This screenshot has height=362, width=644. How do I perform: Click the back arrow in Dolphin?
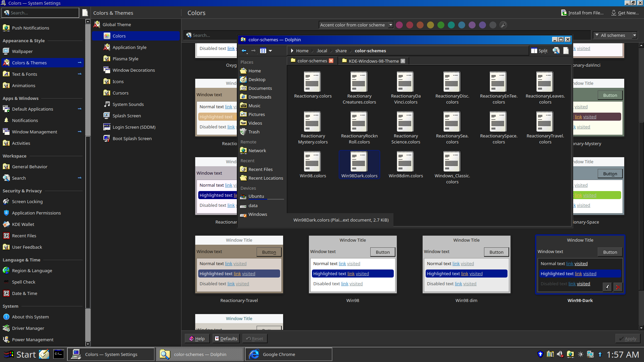click(x=244, y=51)
